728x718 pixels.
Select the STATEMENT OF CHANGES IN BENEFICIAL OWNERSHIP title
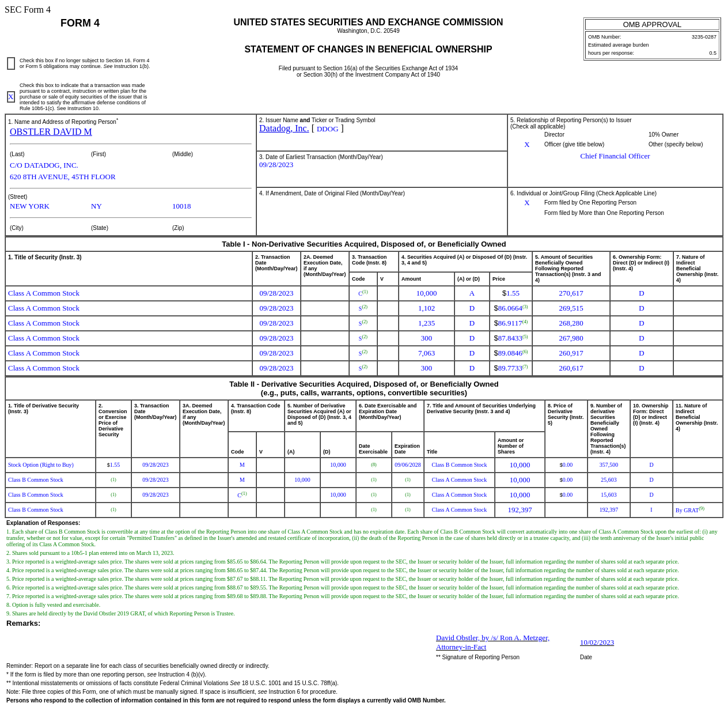pyautogui.click(x=368, y=50)
